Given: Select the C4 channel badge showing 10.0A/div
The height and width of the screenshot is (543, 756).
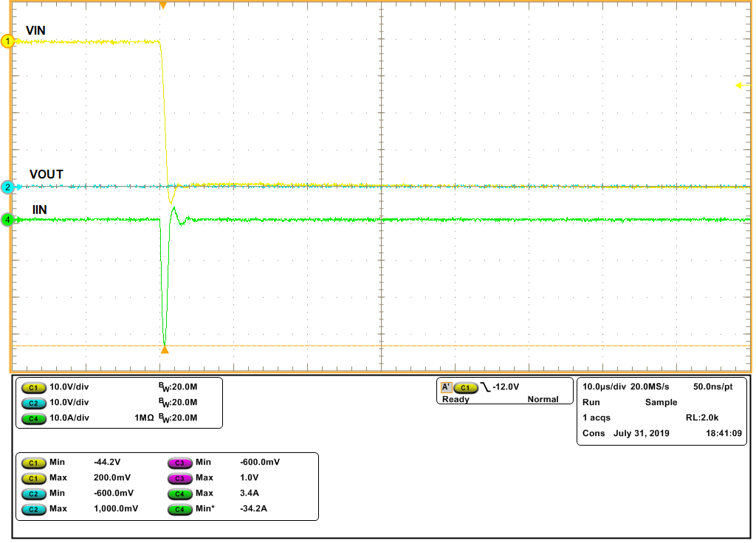Looking at the screenshot, I should pyautogui.click(x=32, y=419).
